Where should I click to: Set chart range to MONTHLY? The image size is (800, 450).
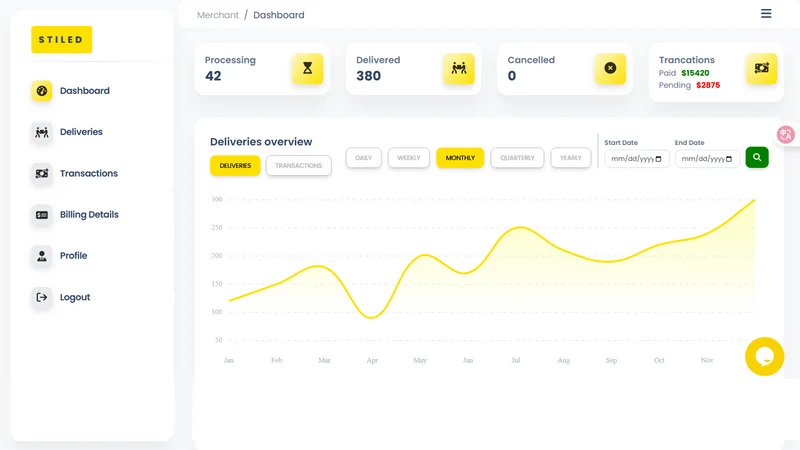[x=460, y=158]
